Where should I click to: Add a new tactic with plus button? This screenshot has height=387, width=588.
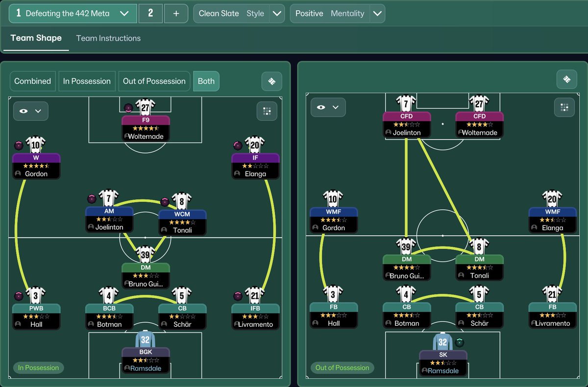tap(176, 14)
